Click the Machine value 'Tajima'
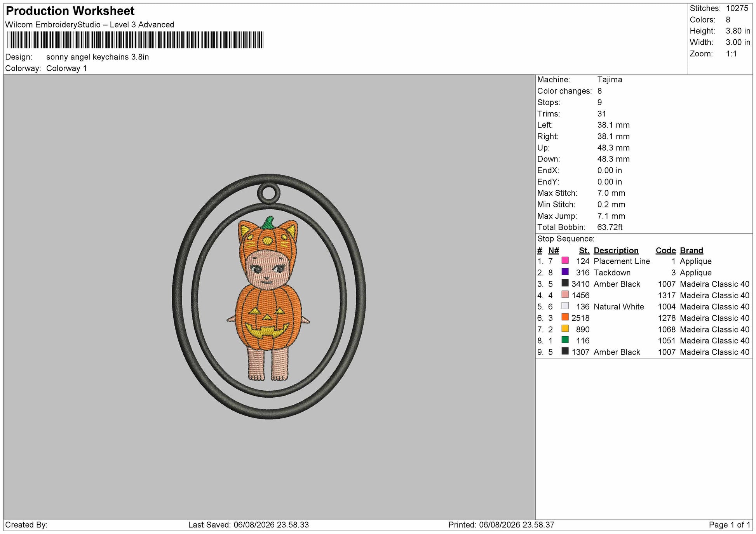Image resolution: width=756 pixels, height=534 pixels. click(x=610, y=80)
